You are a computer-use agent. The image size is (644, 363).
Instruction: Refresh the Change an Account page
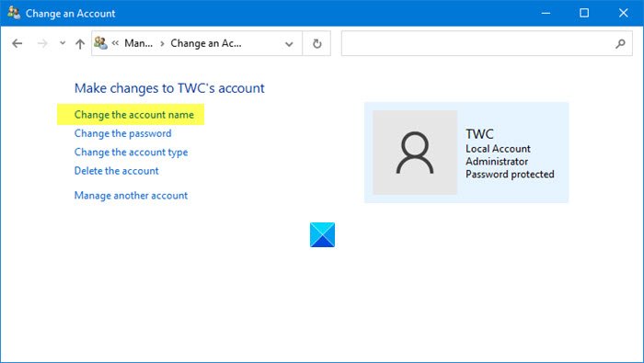[x=316, y=43]
